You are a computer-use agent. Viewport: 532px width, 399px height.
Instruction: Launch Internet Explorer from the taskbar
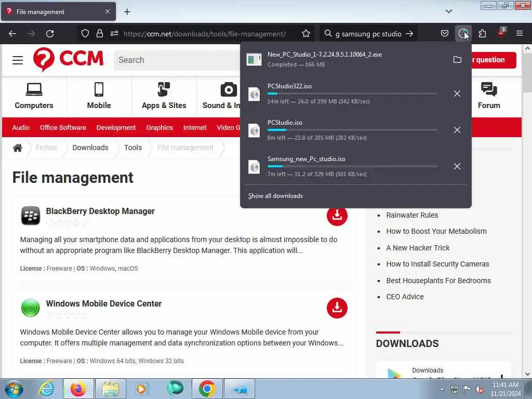46,389
